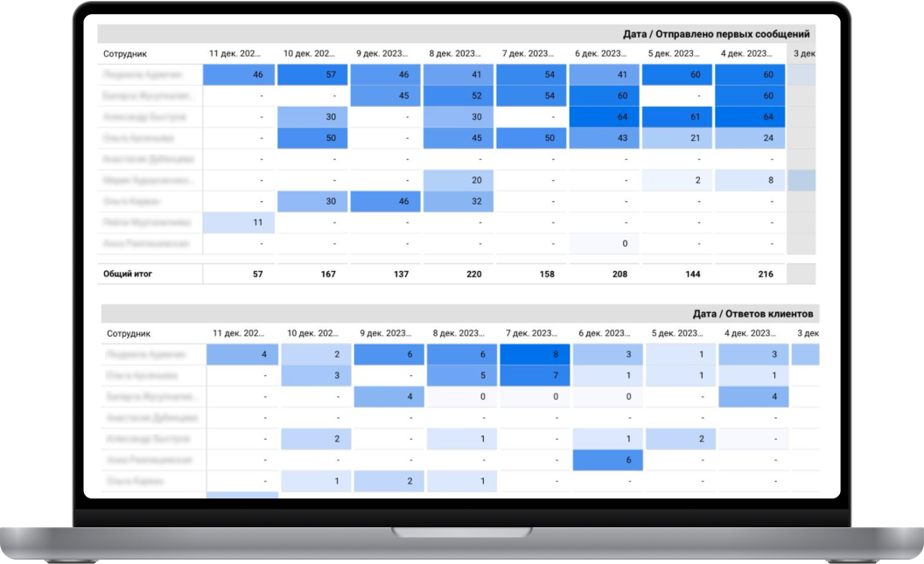Select the cell showing 61 under 5 дек.
Screen dimensions: 924x564
[x=677, y=116]
